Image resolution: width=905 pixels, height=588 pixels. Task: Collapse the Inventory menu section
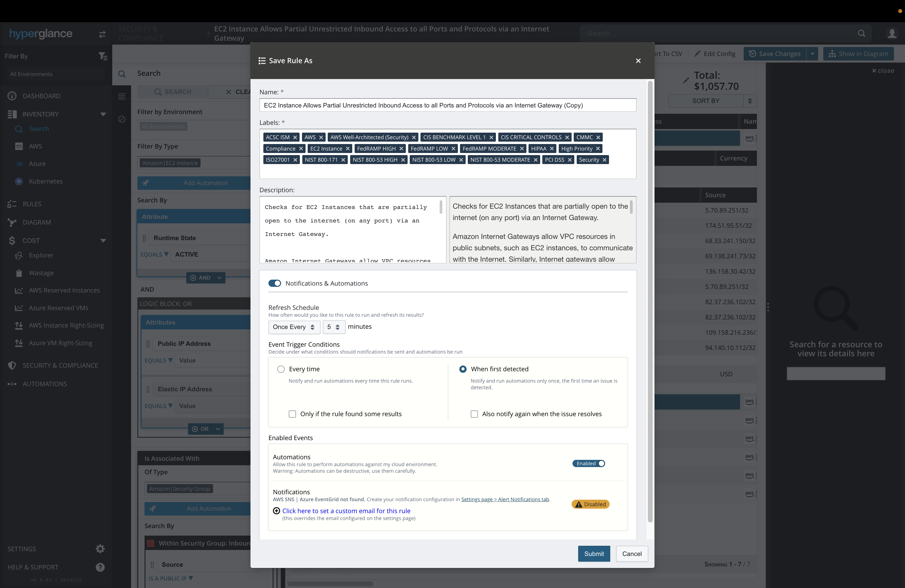[x=103, y=114]
